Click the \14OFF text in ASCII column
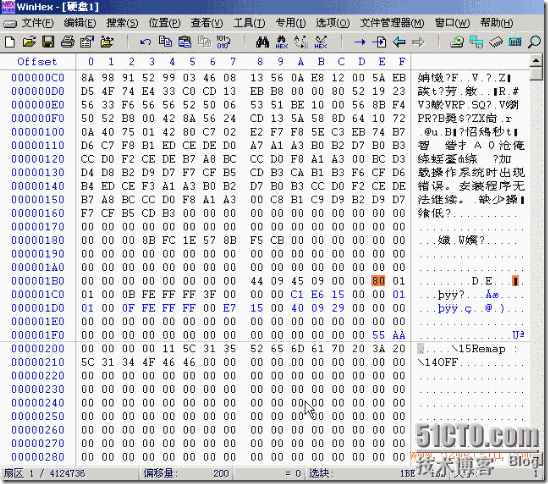This screenshot has width=548, height=484. 438,362
